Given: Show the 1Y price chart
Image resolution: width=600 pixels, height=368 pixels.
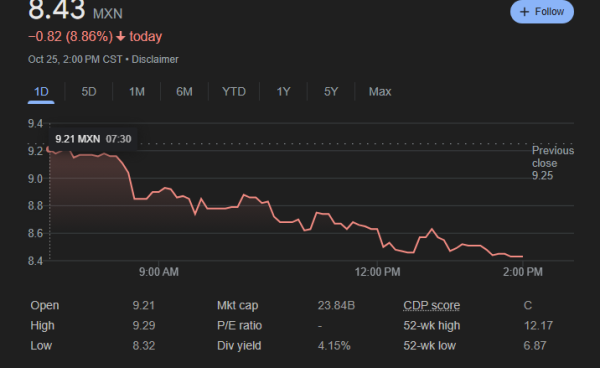Looking at the screenshot, I should 284,92.
